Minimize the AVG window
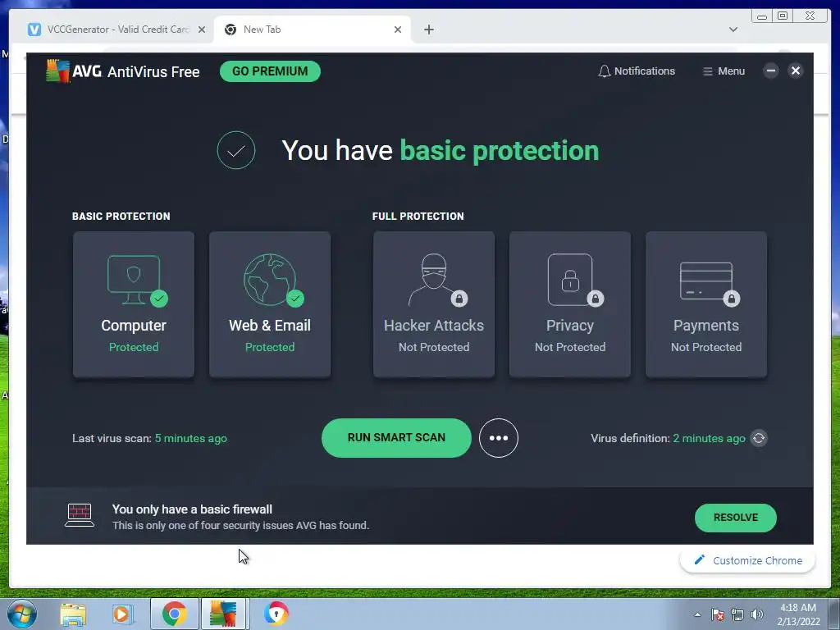The image size is (840, 630). click(771, 71)
